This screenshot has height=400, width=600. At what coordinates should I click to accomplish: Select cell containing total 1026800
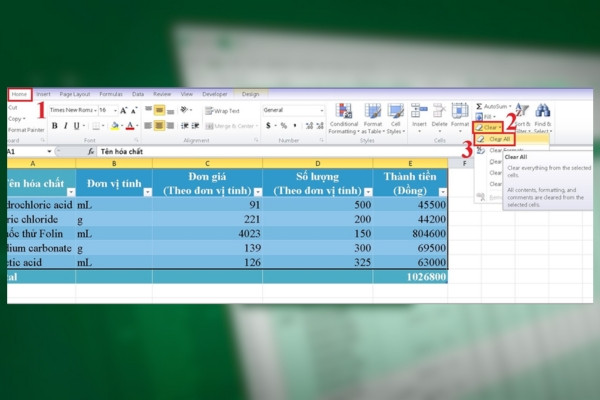[410, 277]
